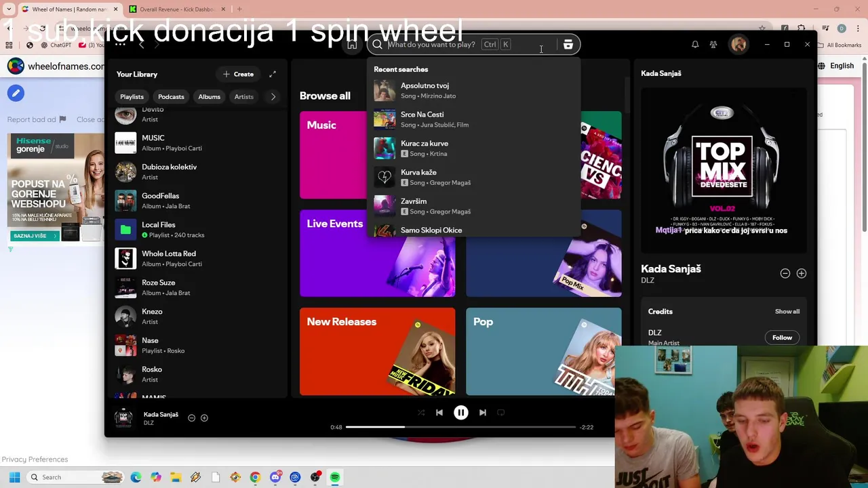Pause the current track

460,412
